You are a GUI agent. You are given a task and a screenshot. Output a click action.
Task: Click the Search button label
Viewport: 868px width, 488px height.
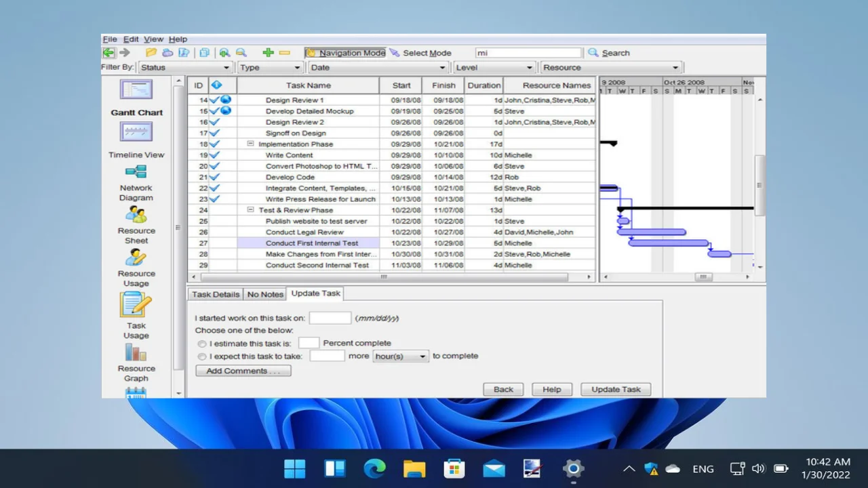point(616,53)
